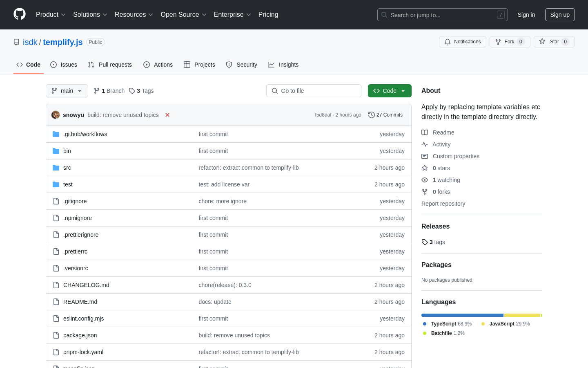The width and height of the screenshot is (588, 368).
Task: Select the Code tab
Action: click(29, 65)
